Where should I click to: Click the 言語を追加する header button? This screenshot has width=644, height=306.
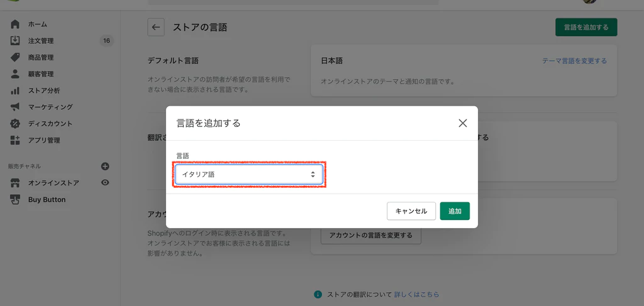pyautogui.click(x=586, y=27)
